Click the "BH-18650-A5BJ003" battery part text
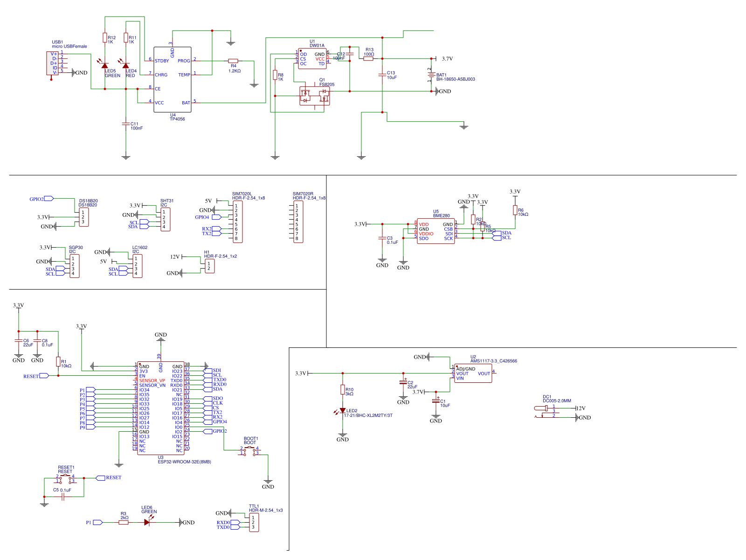 coord(456,79)
